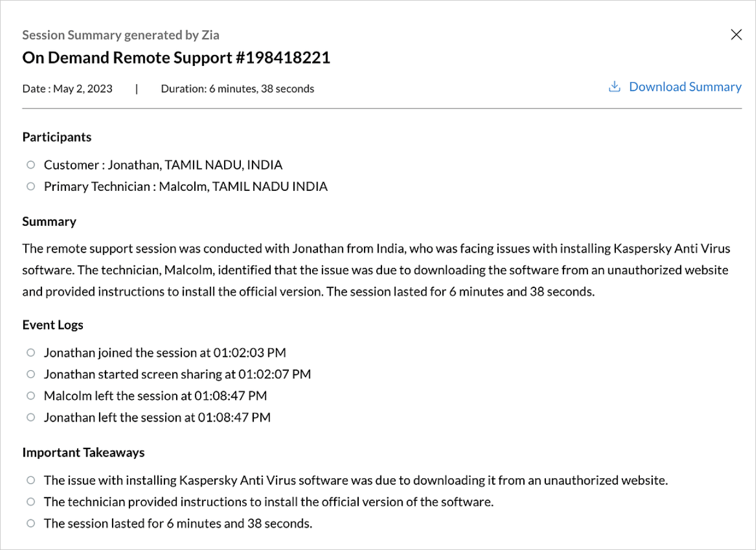The height and width of the screenshot is (550, 756).
Task: Click the On Demand Remote Support title
Action: (176, 58)
